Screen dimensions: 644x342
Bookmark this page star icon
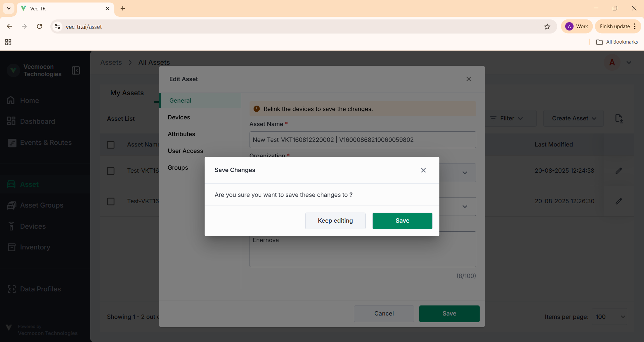pyautogui.click(x=547, y=26)
